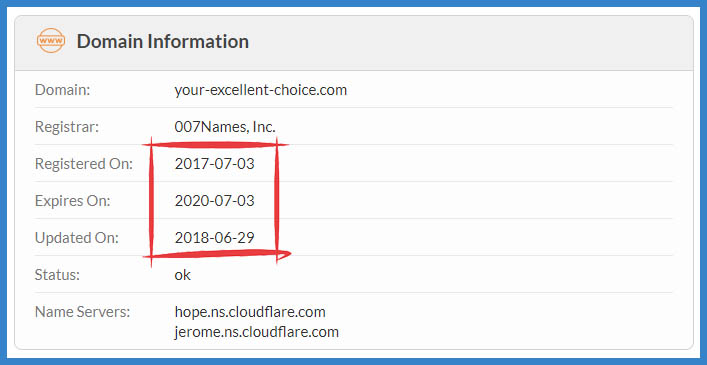This screenshot has height=365, width=707.
Task: Click hope.ns.cloudflare.com name server
Action: coord(250,311)
